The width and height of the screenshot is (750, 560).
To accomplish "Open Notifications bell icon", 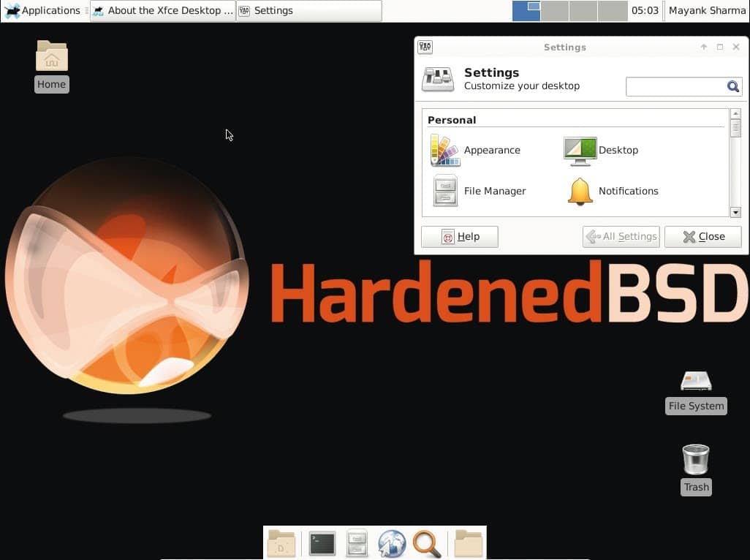I will point(580,192).
